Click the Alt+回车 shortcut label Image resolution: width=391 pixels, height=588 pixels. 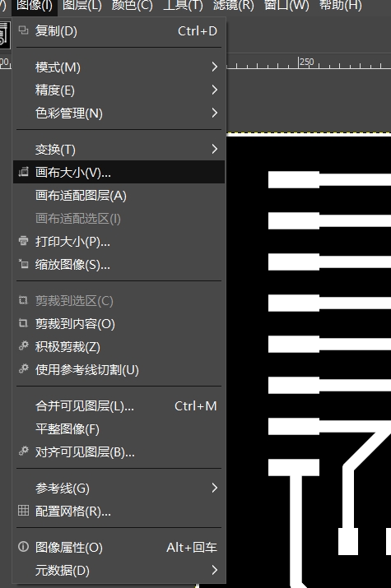point(192,548)
